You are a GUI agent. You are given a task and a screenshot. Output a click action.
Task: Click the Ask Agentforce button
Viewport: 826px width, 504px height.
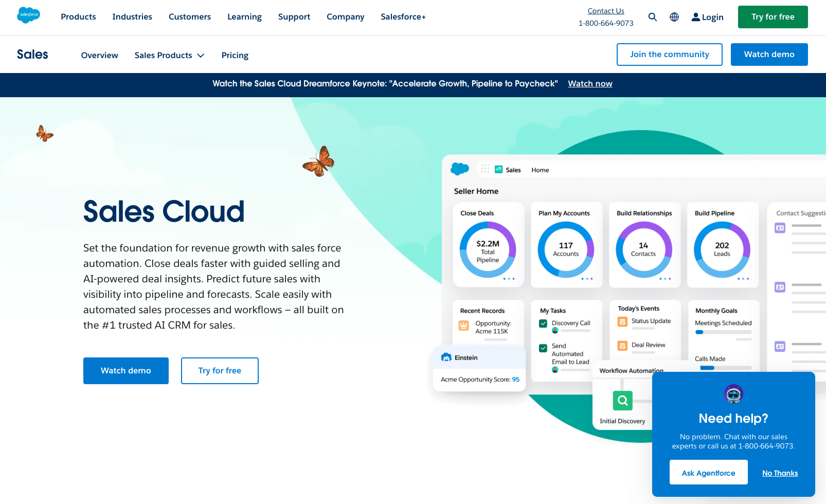pyautogui.click(x=708, y=472)
